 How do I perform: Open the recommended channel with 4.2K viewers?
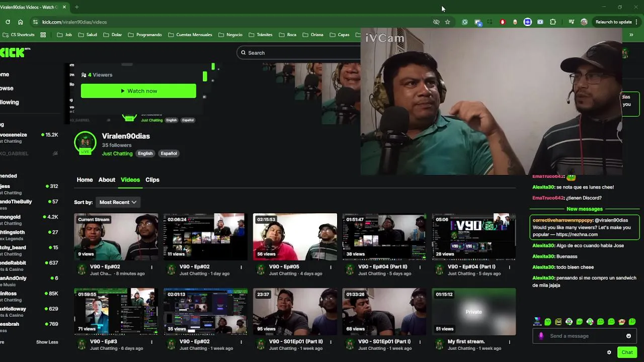[x=29, y=220]
